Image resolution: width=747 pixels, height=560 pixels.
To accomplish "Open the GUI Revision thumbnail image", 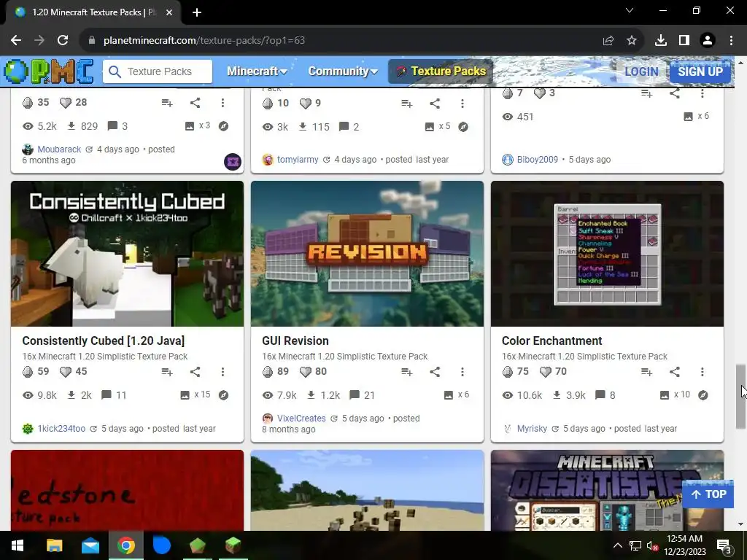I will click(x=367, y=254).
